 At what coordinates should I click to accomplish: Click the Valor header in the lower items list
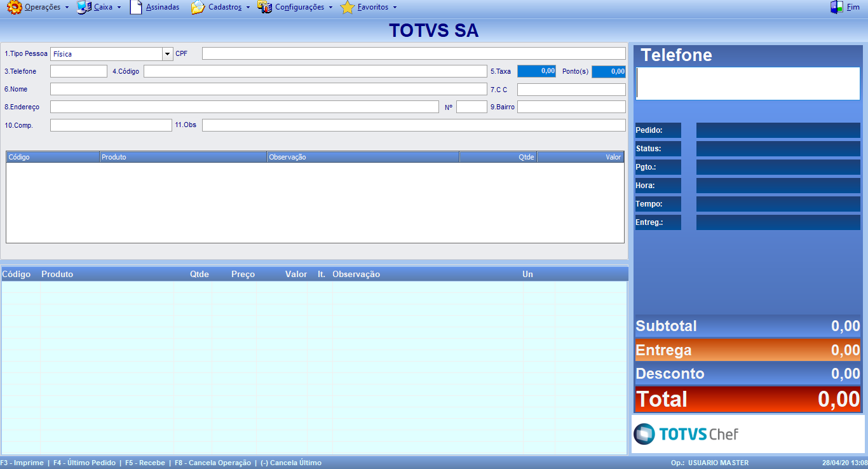coord(296,274)
